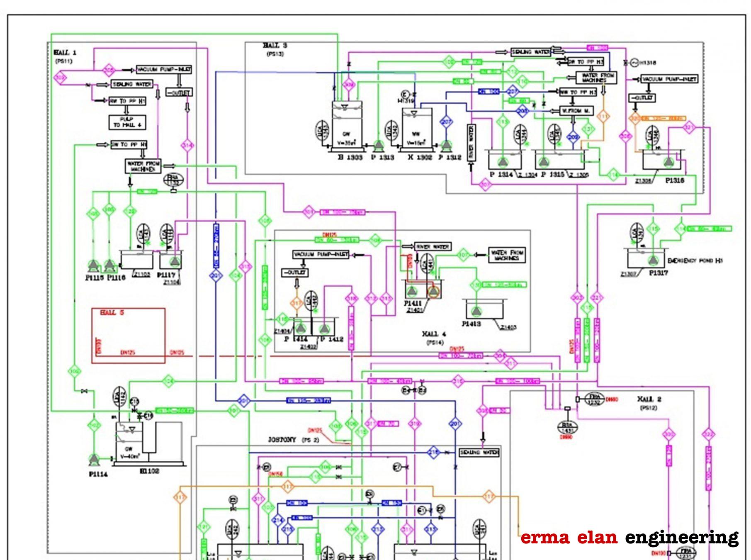The image size is (751, 560).
Task: Select the B 1303 GW tank
Action: tap(347, 127)
